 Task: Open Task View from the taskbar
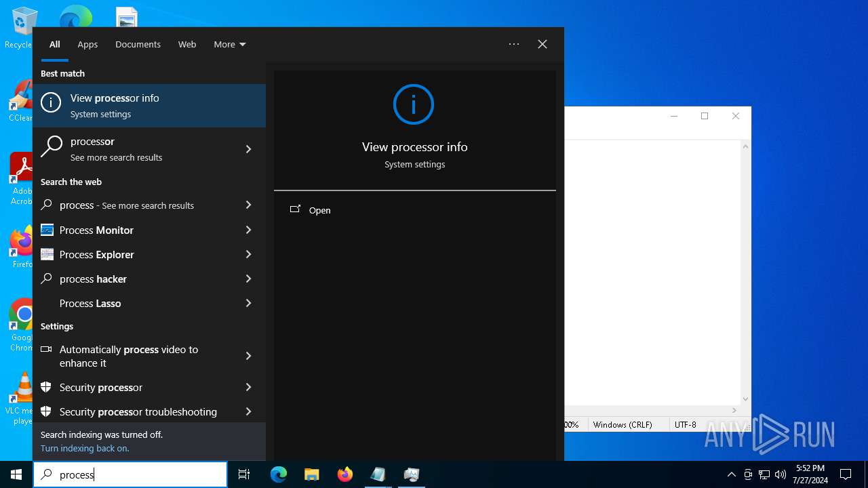tap(244, 474)
